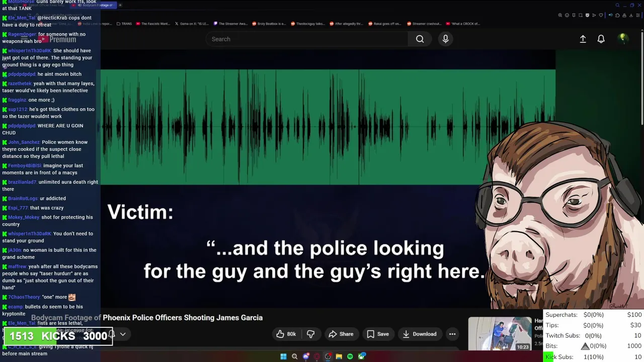Image resolution: width=644 pixels, height=362 pixels.
Task: Click chat username BrainRotLogs
Action: [23, 199]
